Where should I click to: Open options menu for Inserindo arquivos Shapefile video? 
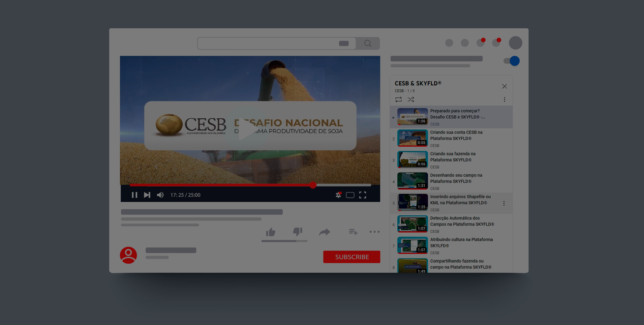(x=504, y=203)
